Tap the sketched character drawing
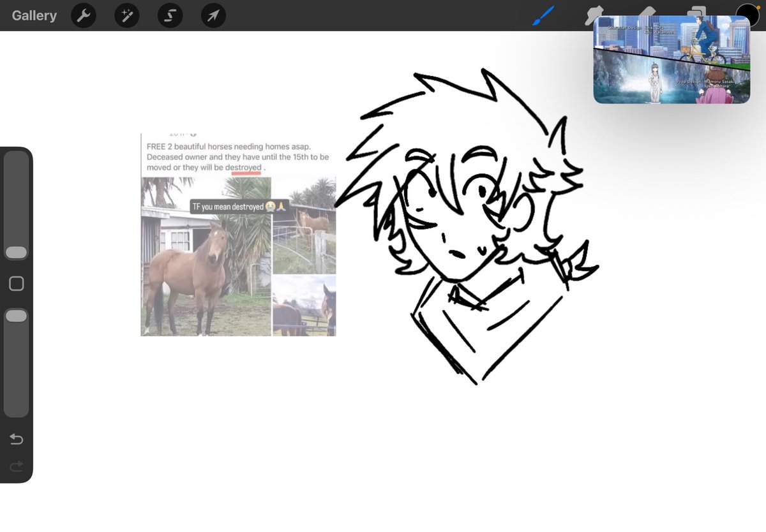 pos(467,226)
